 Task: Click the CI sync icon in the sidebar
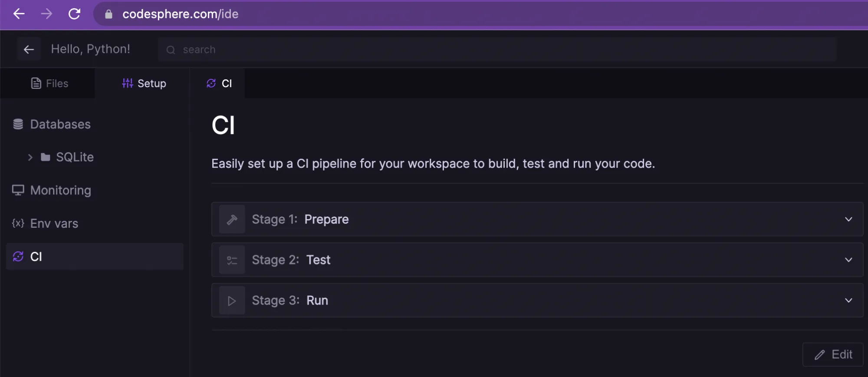tap(17, 256)
